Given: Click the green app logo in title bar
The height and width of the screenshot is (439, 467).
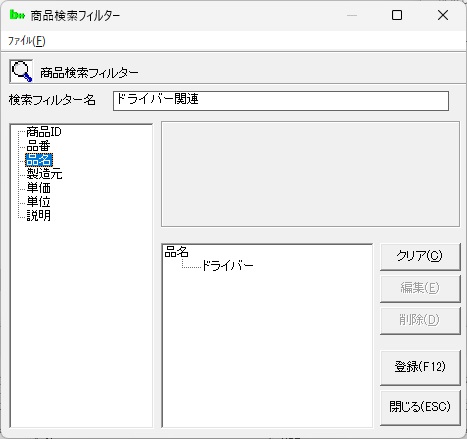Looking at the screenshot, I should pos(17,15).
